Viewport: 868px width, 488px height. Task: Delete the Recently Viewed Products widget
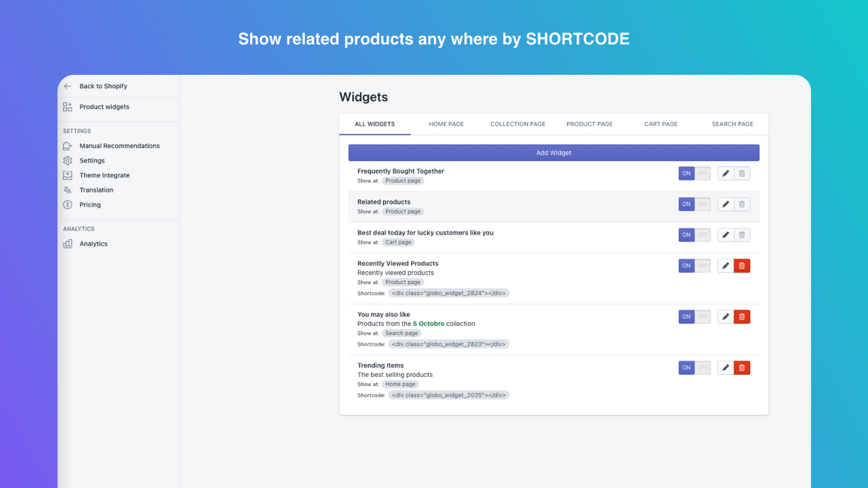pos(742,266)
